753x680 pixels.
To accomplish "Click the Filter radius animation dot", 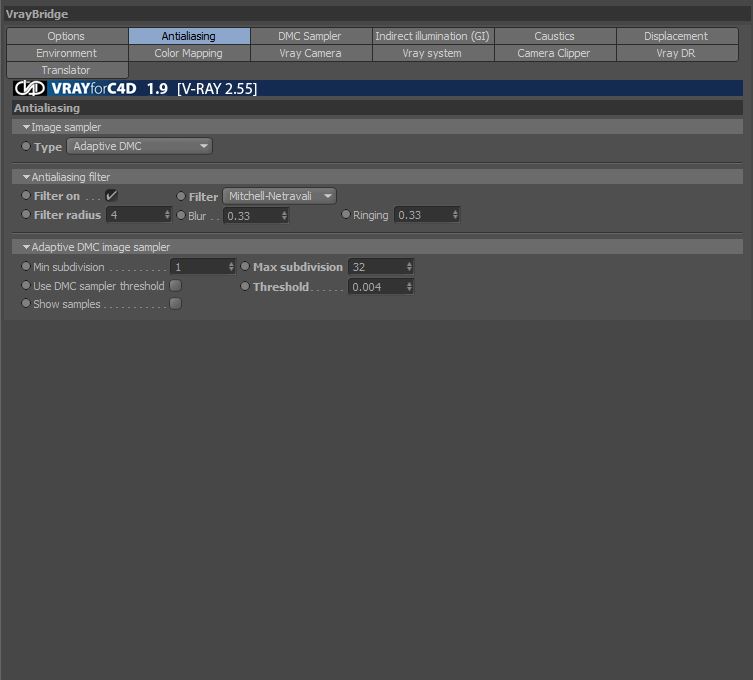I will pyautogui.click(x=26, y=214).
